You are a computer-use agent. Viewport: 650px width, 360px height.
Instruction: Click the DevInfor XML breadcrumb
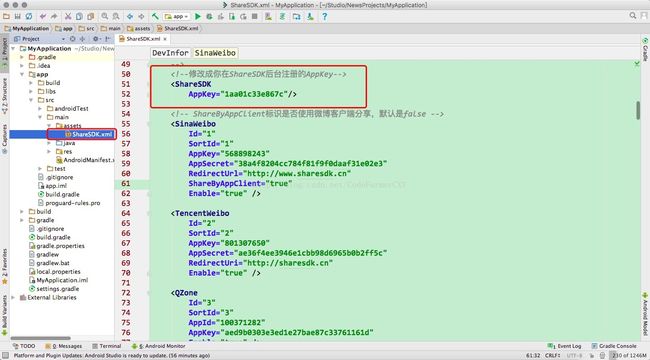170,53
